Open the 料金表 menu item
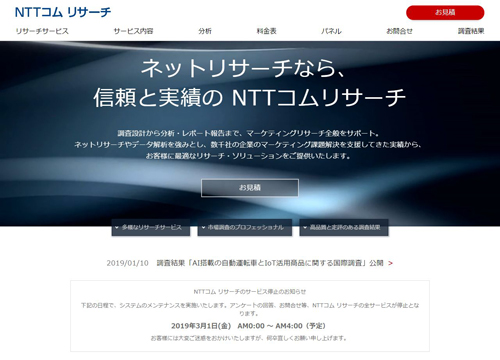The width and height of the screenshot is (500, 360). (267, 31)
